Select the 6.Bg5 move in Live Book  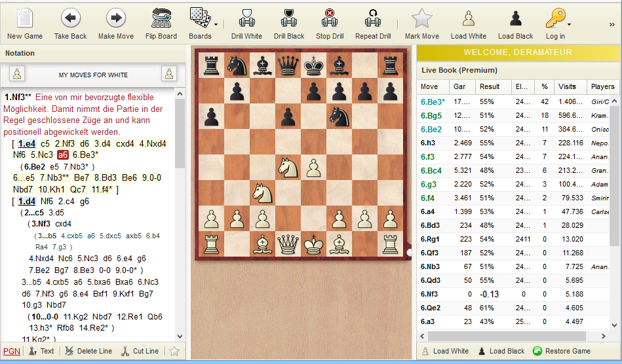(431, 115)
